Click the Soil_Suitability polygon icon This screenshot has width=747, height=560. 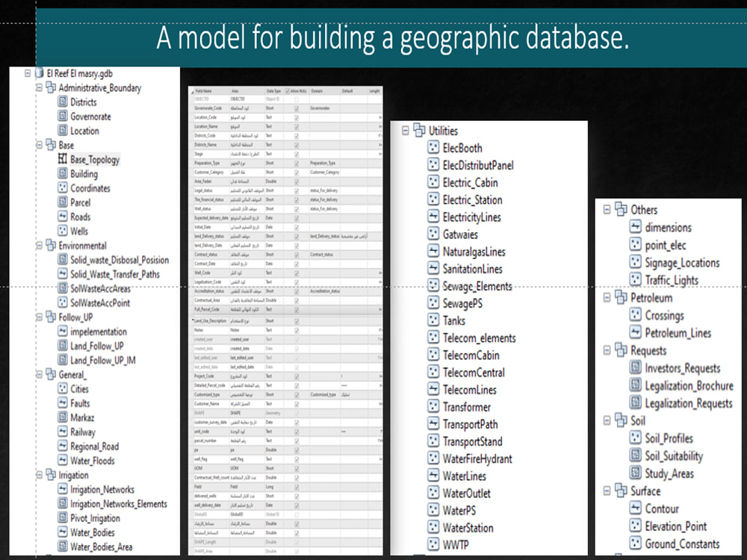click(x=635, y=455)
